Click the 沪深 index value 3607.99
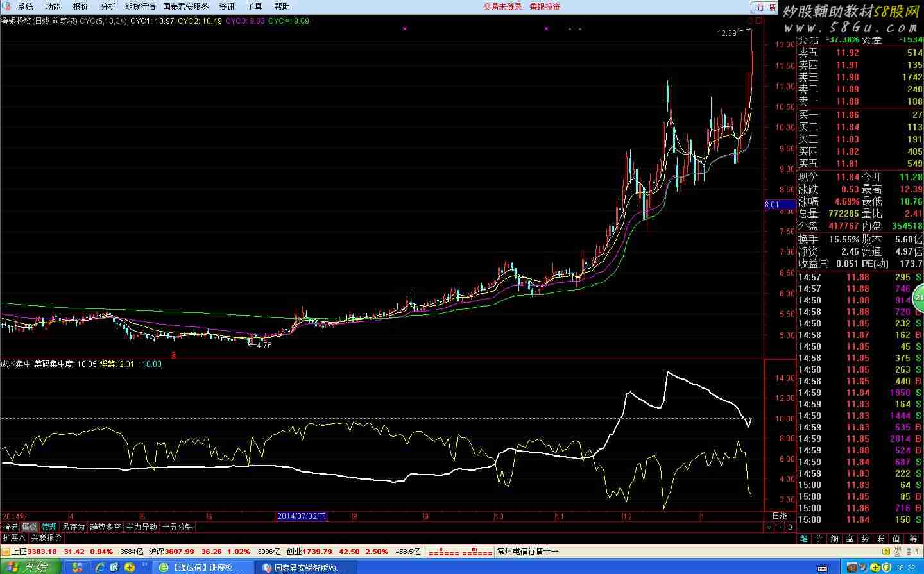The image size is (924, 574). (x=180, y=552)
